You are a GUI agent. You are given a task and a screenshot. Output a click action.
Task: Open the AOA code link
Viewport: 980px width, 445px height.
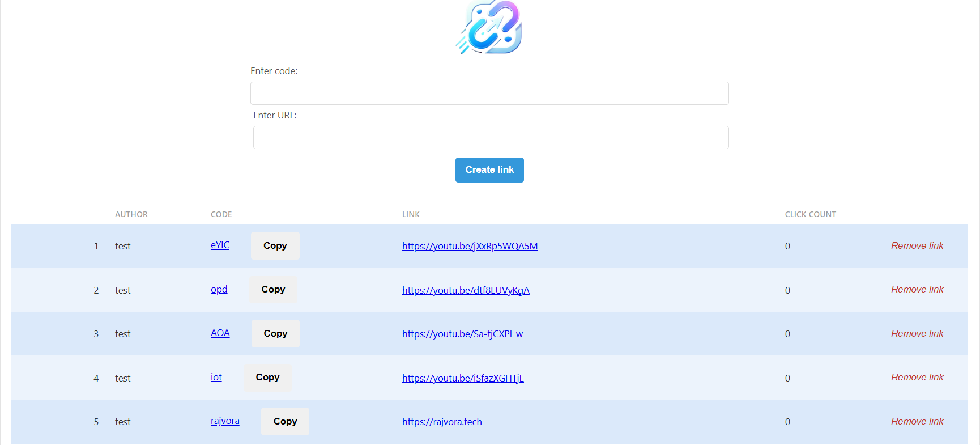tap(220, 333)
